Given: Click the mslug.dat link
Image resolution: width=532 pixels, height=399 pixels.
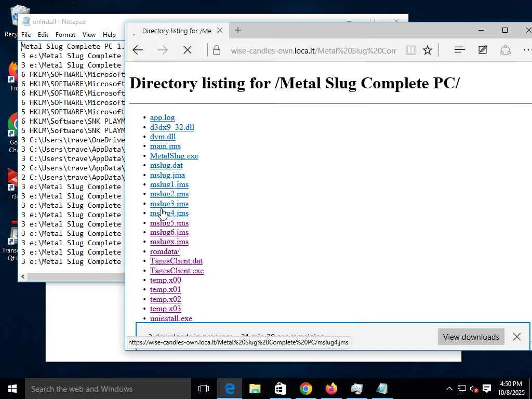Looking at the screenshot, I should pos(166,165).
